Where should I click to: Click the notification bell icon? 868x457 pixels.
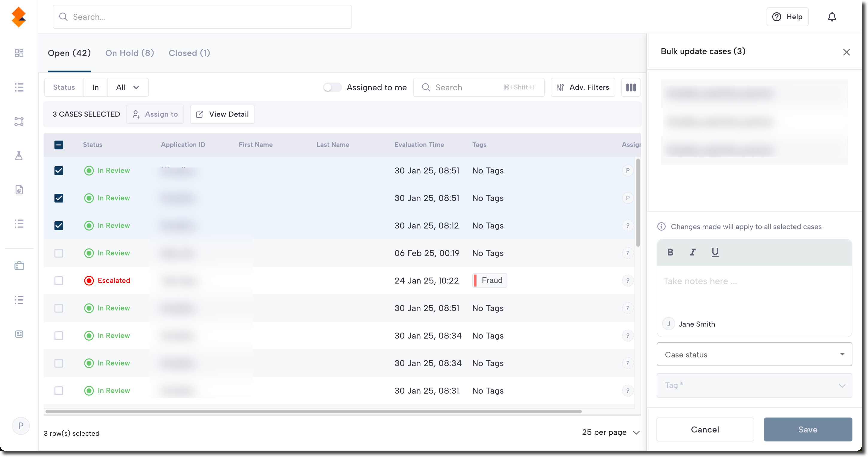[x=831, y=17]
